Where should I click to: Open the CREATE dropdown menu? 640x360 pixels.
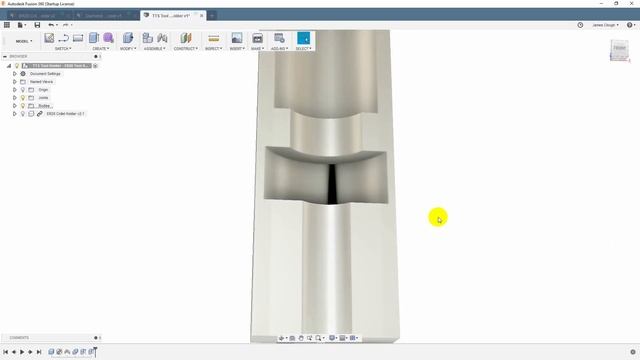(100, 49)
